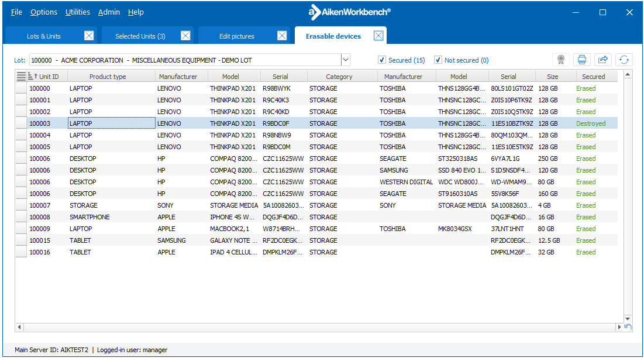Sort by the Unit ID column header
The height and width of the screenshot is (358, 644).
point(47,77)
